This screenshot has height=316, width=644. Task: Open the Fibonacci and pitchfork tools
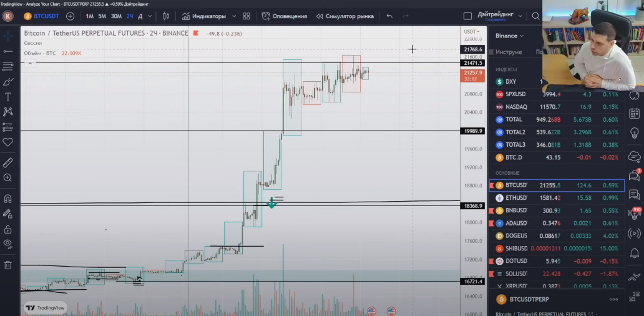8,66
